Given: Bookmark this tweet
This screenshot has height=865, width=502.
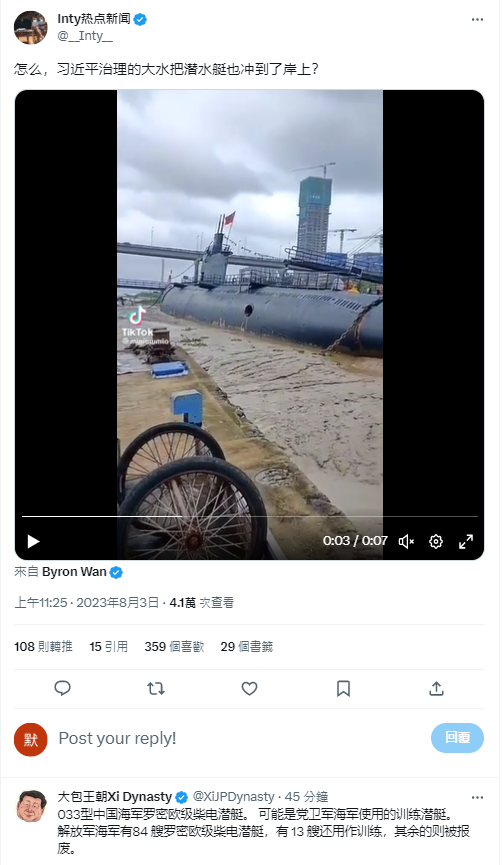Looking at the screenshot, I should [x=343, y=688].
